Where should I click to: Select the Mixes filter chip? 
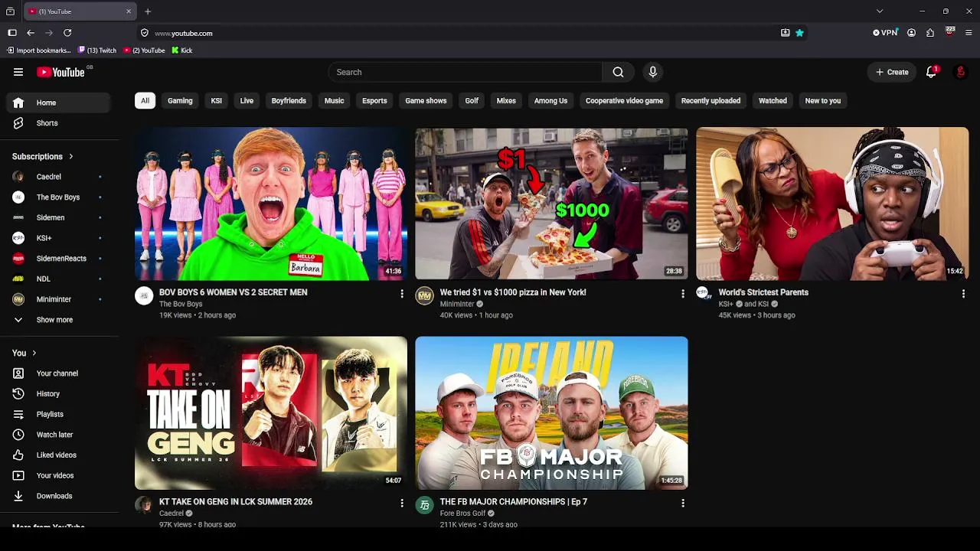pyautogui.click(x=506, y=100)
